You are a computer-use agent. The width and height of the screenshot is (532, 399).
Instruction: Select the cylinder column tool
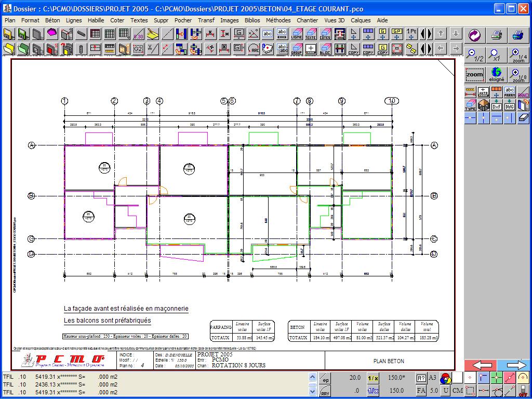[81, 49]
